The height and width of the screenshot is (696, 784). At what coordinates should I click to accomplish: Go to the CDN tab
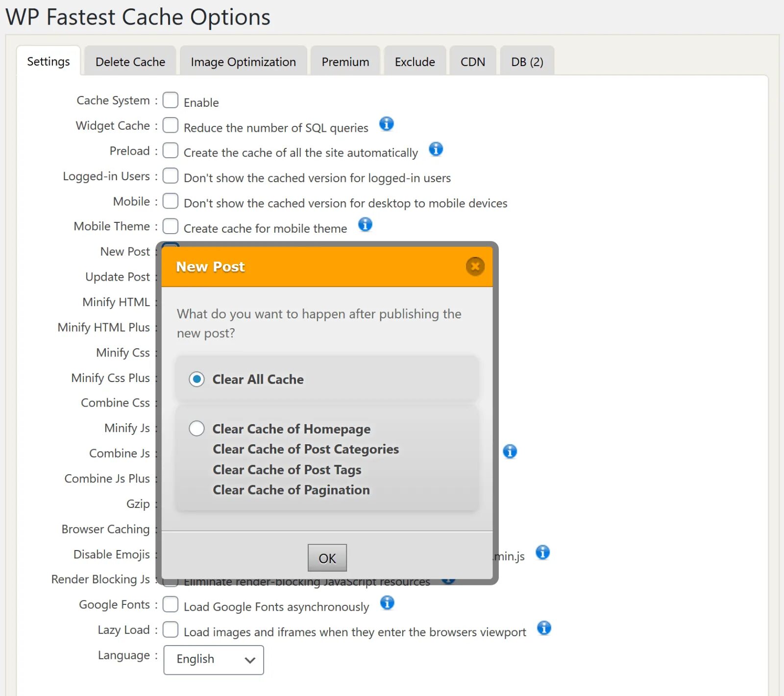click(x=473, y=62)
